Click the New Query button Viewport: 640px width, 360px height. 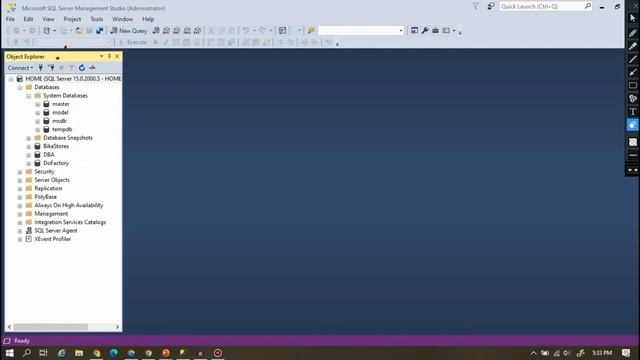click(129, 31)
